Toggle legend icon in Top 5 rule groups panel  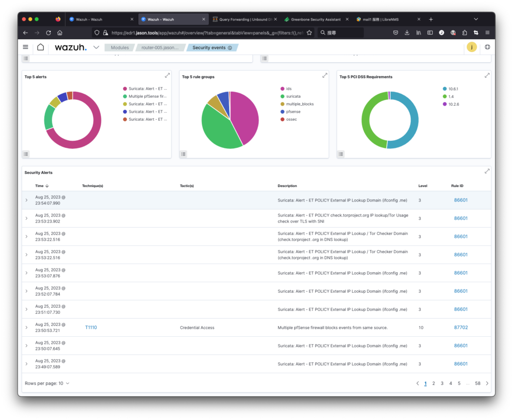pos(183,154)
